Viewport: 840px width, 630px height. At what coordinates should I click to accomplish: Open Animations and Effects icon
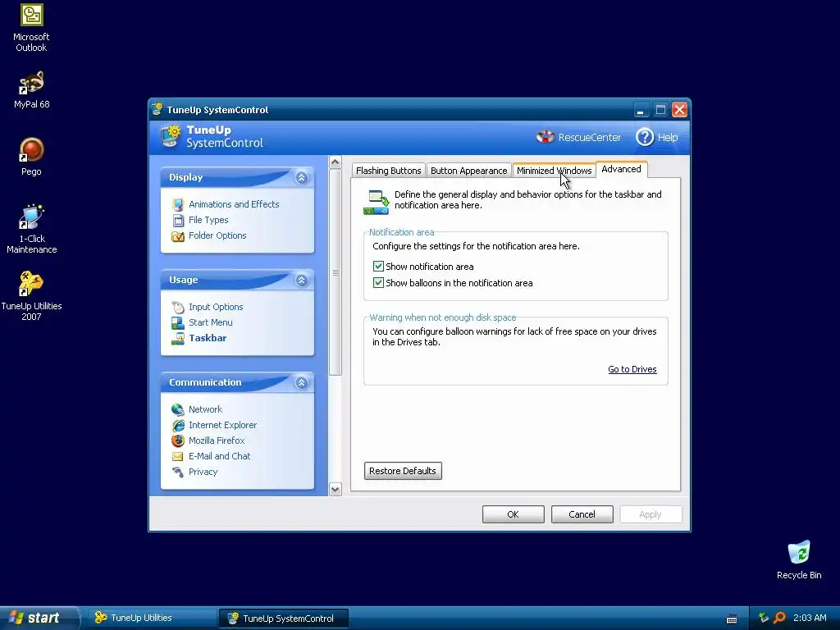(178, 204)
